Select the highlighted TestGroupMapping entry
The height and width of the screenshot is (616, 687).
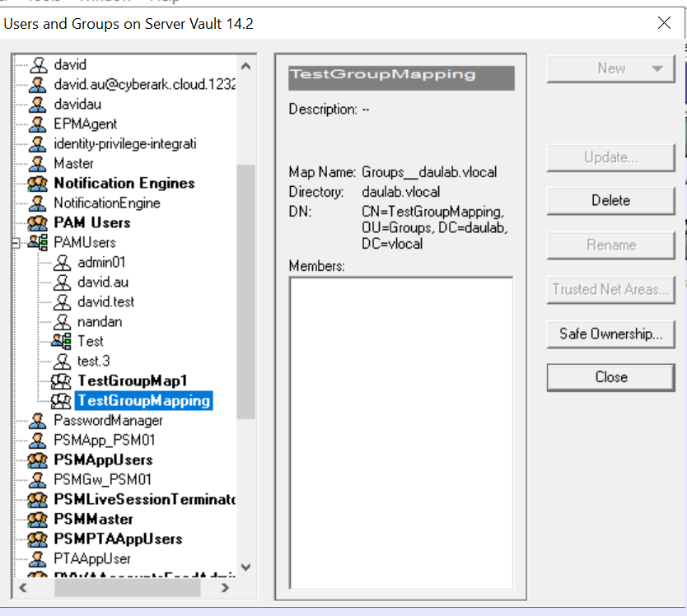point(143,400)
